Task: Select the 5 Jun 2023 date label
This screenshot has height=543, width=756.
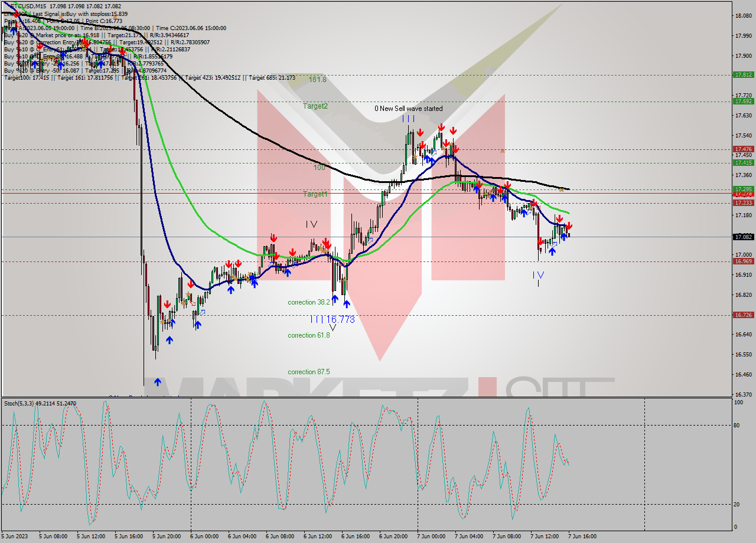Action: 16,537
